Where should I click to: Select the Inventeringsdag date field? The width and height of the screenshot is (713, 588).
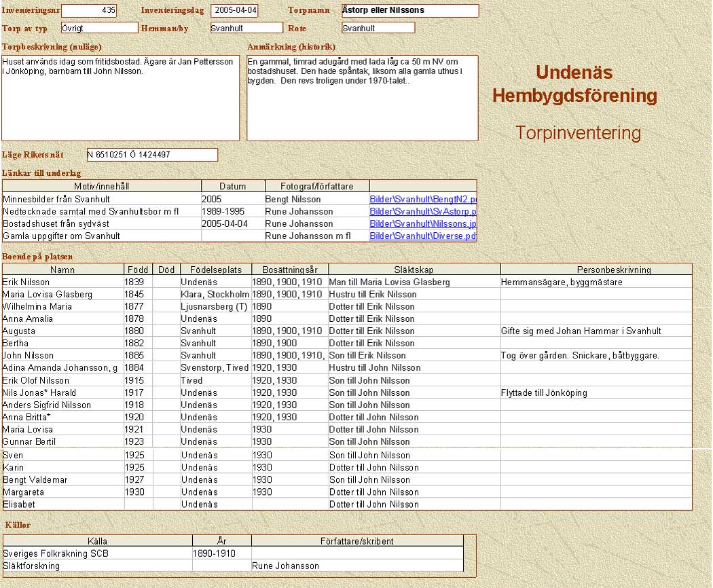[x=234, y=11]
